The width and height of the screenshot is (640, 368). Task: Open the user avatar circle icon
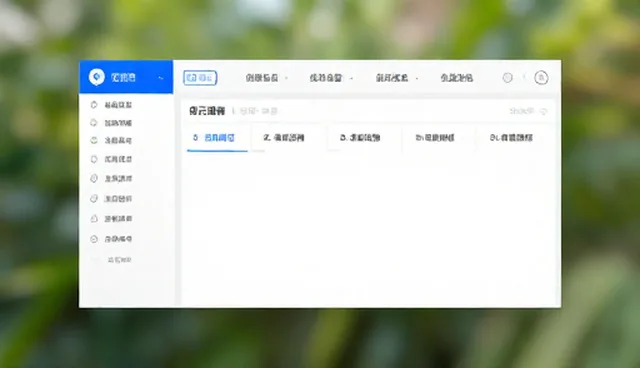pos(541,78)
